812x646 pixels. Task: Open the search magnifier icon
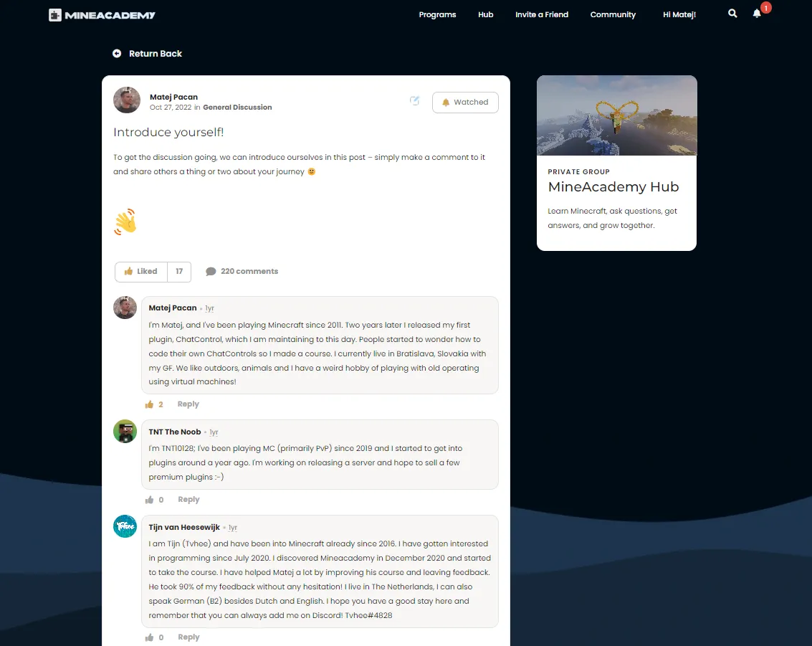pyautogui.click(x=732, y=14)
